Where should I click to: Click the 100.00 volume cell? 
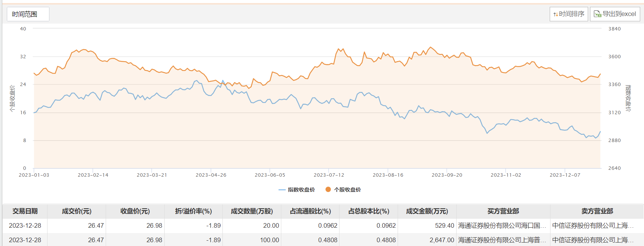pos(252,240)
